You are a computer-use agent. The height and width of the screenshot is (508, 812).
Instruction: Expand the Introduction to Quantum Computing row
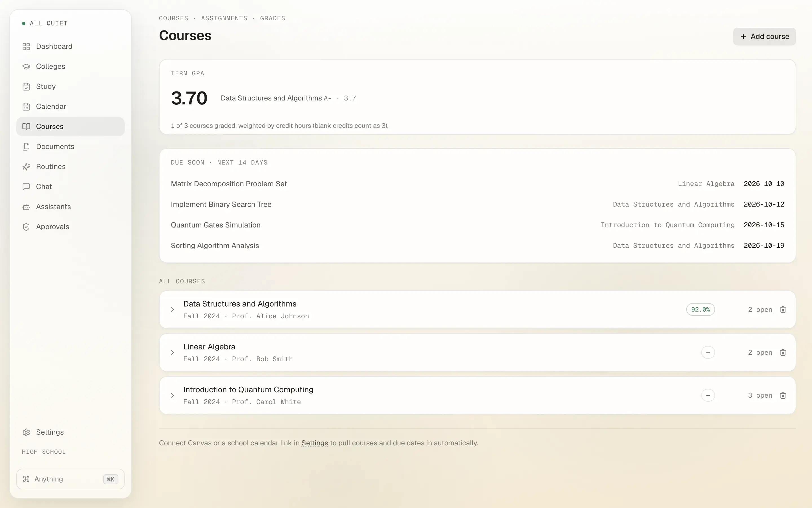(x=173, y=395)
